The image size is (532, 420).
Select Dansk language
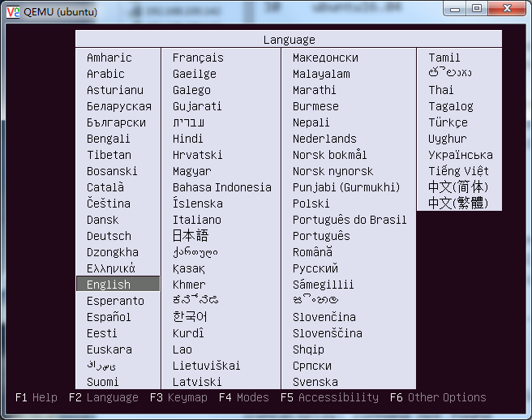[102, 220]
